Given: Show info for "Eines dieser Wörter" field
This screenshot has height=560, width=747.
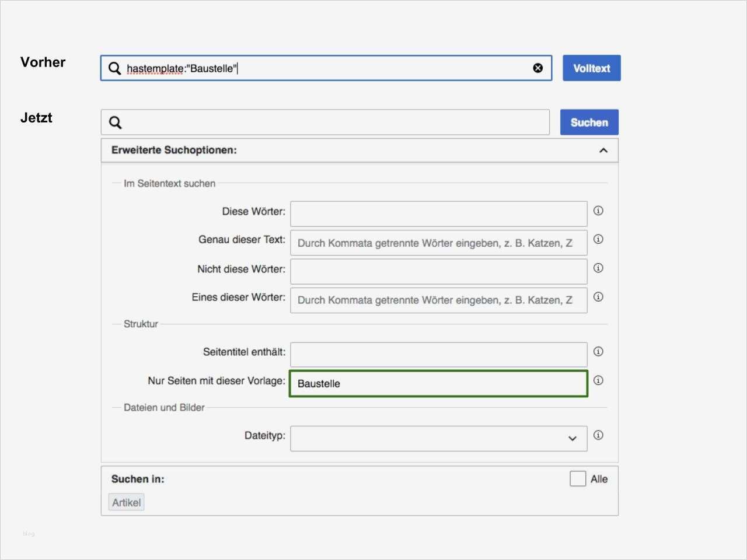Looking at the screenshot, I should pyautogui.click(x=598, y=296).
